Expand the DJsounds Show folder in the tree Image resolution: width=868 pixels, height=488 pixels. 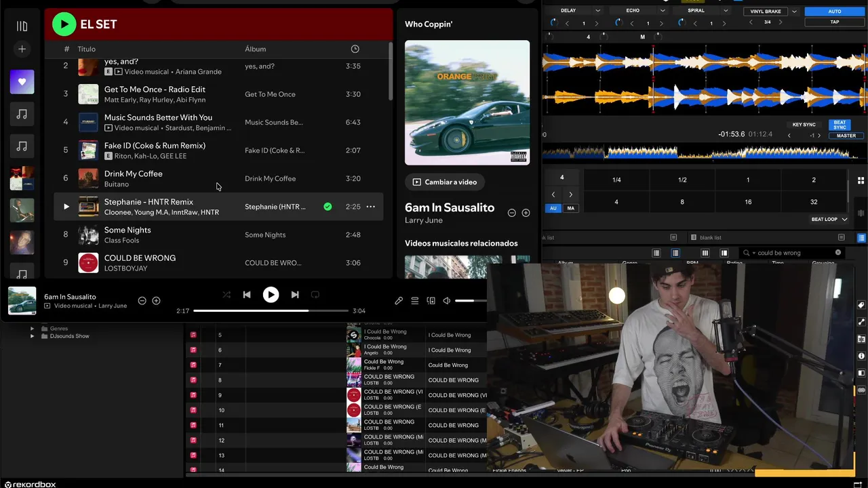[x=32, y=336]
